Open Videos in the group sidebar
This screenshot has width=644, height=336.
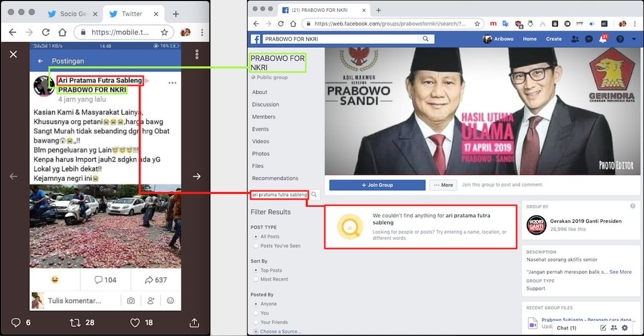pos(261,141)
